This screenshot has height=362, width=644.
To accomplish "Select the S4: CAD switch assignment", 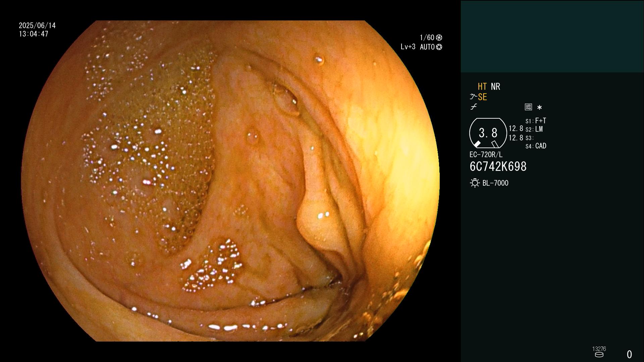I will coord(536,146).
